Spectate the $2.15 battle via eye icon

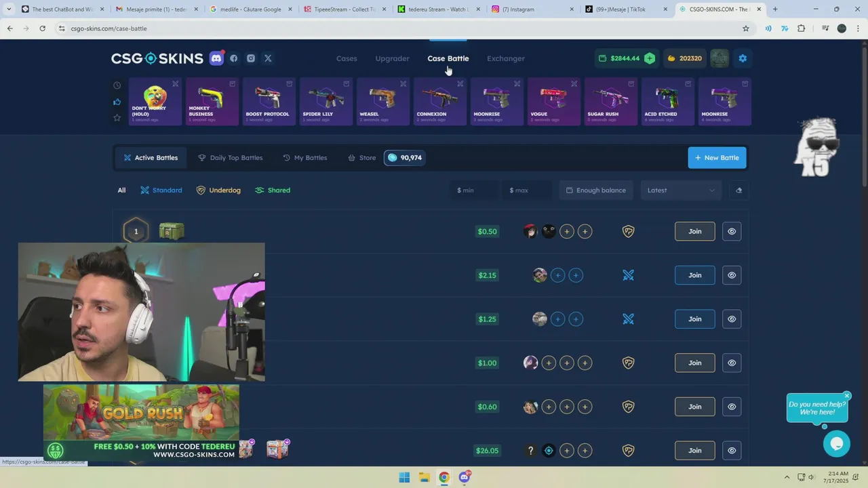(x=732, y=275)
